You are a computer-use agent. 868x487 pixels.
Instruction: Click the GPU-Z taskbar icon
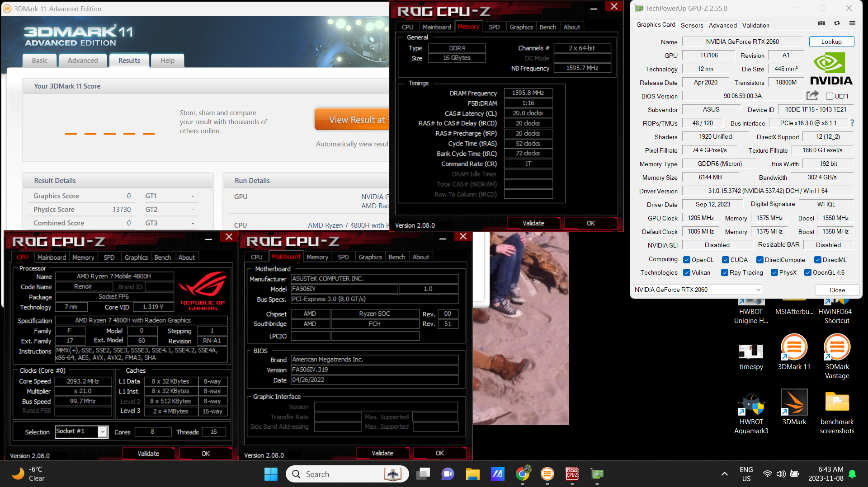[597, 474]
